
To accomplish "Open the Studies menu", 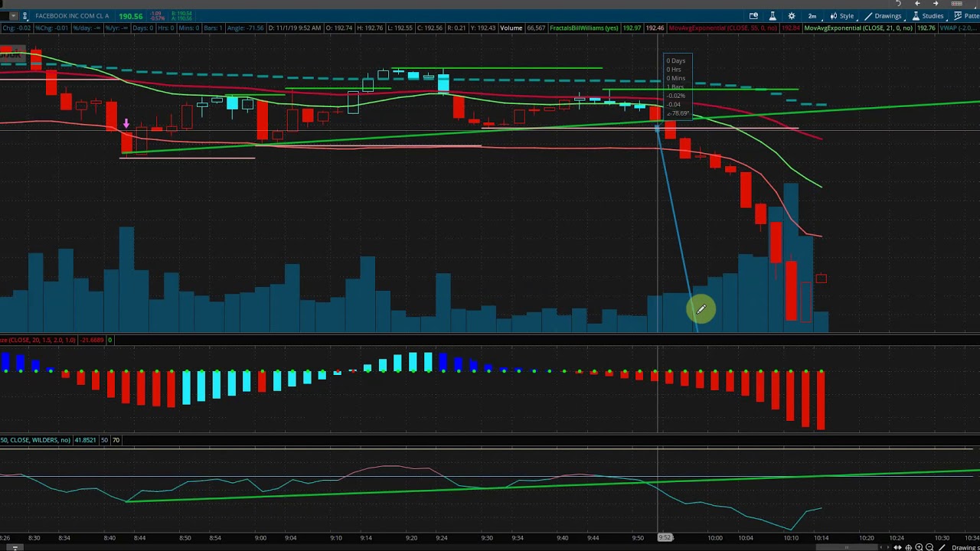I will [927, 16].
